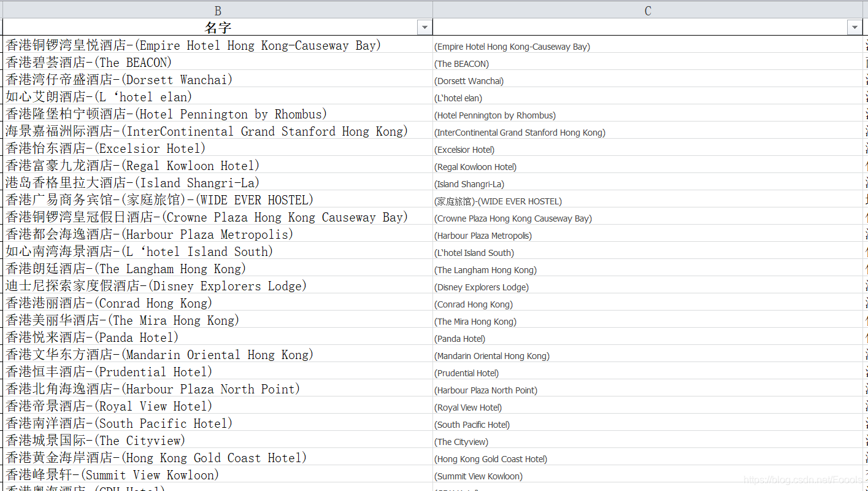Viewport: 868px width, 491px height.
Task: Click column C cell (Conrad Hong Kong)
Action: coord(648,303)
